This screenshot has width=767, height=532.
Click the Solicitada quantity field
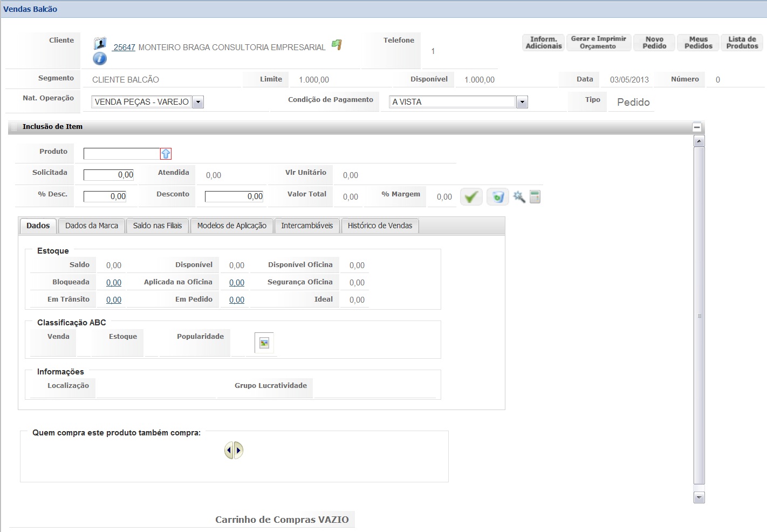tap(109, 175)
